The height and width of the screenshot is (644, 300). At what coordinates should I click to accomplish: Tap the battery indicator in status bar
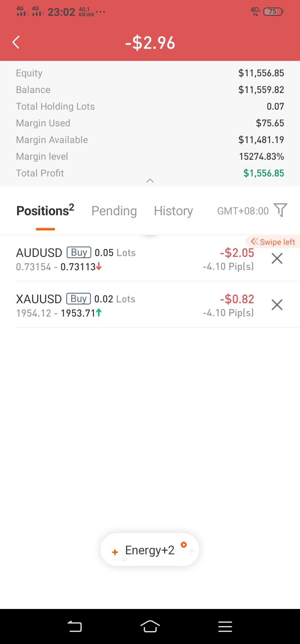coord(273,12)
